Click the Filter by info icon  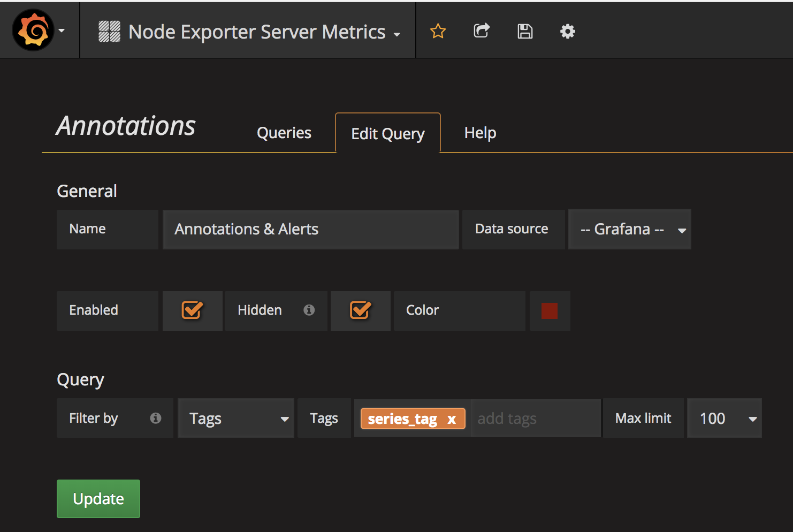[155, 418]
